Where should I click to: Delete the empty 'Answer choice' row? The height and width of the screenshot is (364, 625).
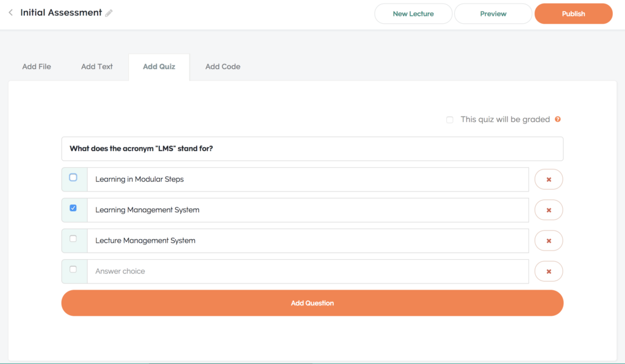tap(549, 271)
